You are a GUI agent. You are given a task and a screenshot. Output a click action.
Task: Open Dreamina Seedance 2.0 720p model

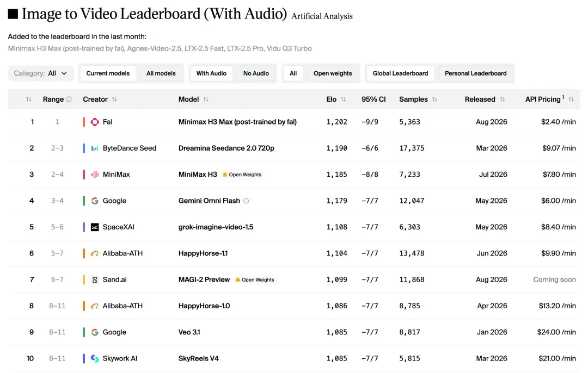(226, 148)
